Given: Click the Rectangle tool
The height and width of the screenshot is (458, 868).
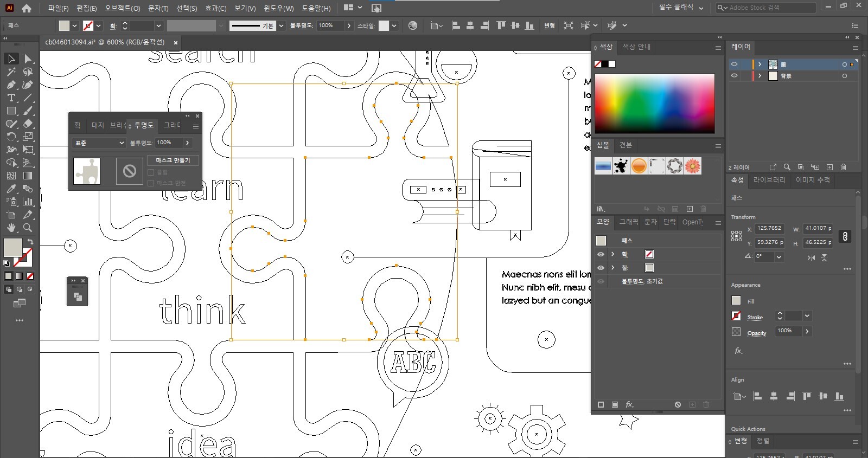Looking at the screenshot, I should pyautogui.click(x=11, y=111).
